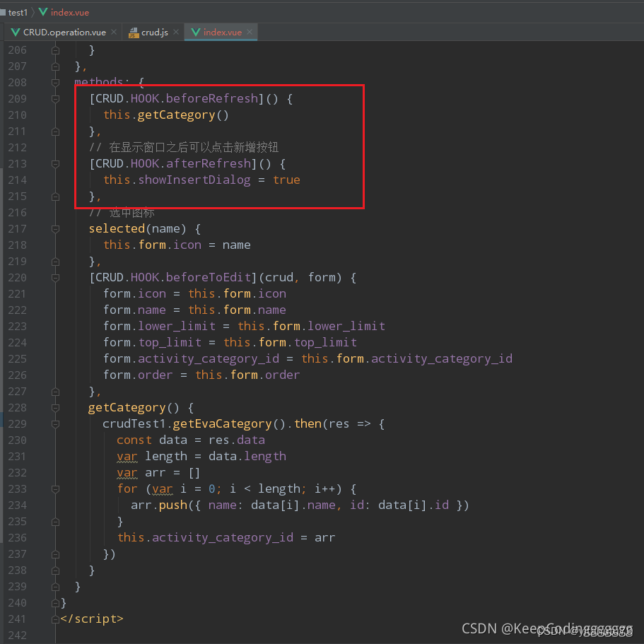
Task: Click test1 in the breadcrumb bar
Action: [18, 12]
